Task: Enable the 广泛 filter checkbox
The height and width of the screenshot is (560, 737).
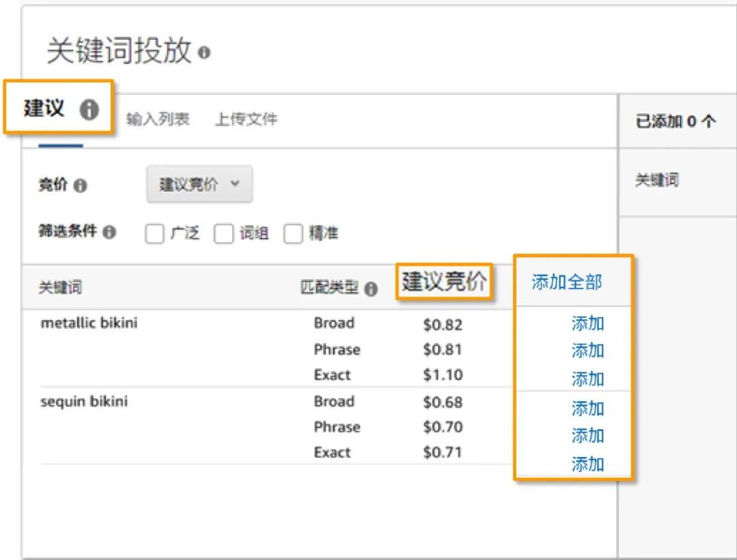Action: [x=155, y=233]
